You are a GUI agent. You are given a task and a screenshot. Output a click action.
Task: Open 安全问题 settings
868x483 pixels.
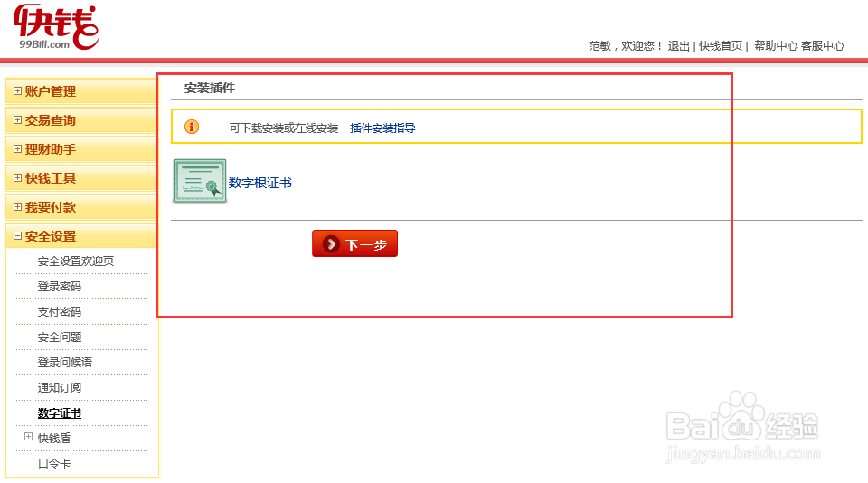point(60,336)
